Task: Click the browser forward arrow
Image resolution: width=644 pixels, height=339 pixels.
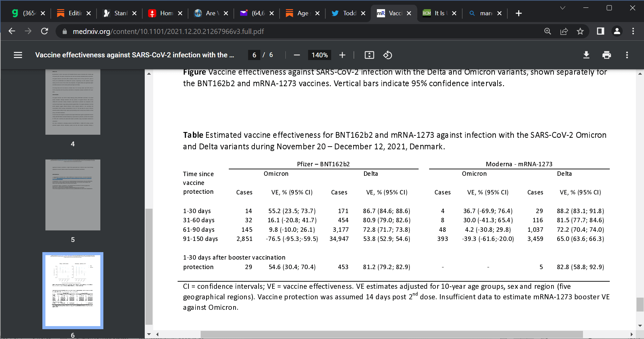Action: [28, 31]
